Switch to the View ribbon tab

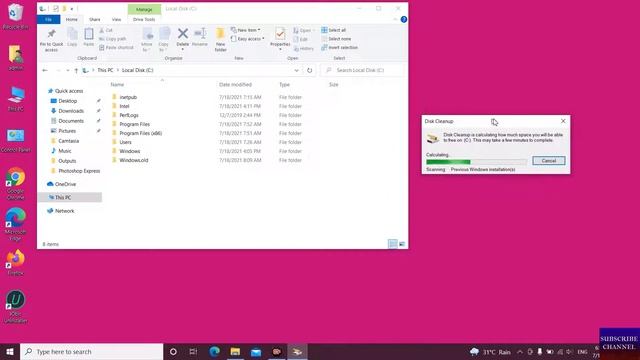116,19
